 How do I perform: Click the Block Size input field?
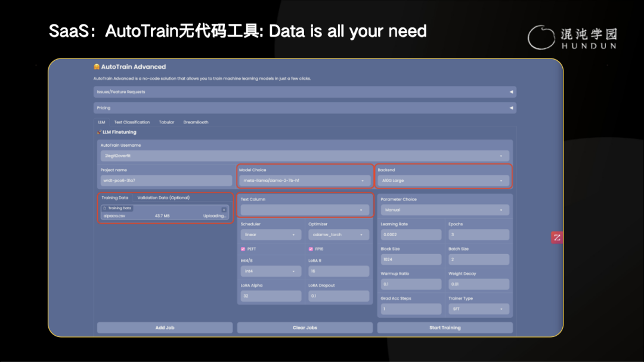coord(411,259)
